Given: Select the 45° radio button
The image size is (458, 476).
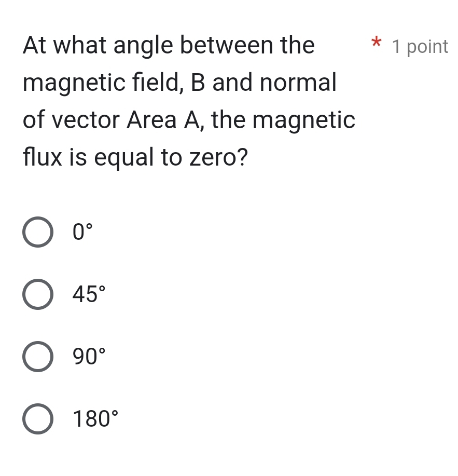Looking at the screenshot, I should click(x=38, y=294).
